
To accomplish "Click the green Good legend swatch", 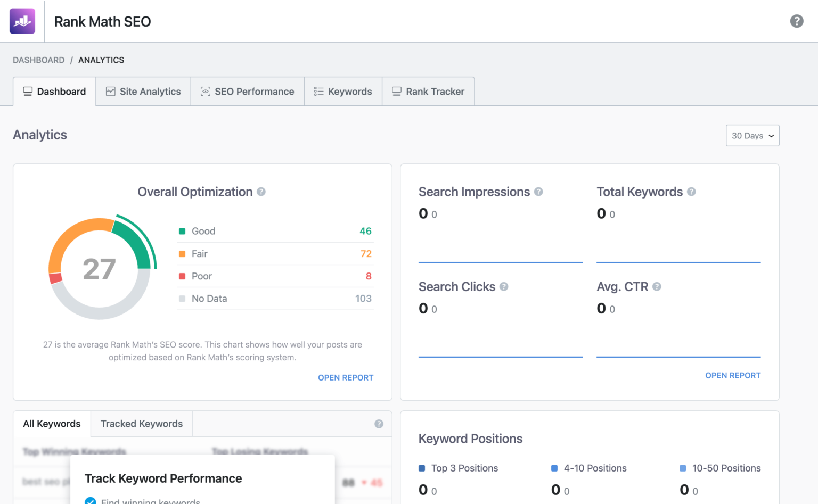I will (183, 231).
